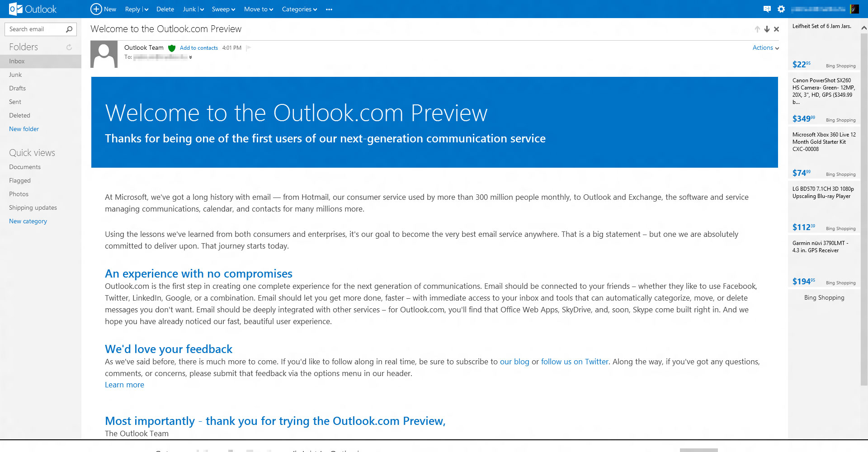
Task: Expand the recipient details arrow
Action: [x=191, y=57]
